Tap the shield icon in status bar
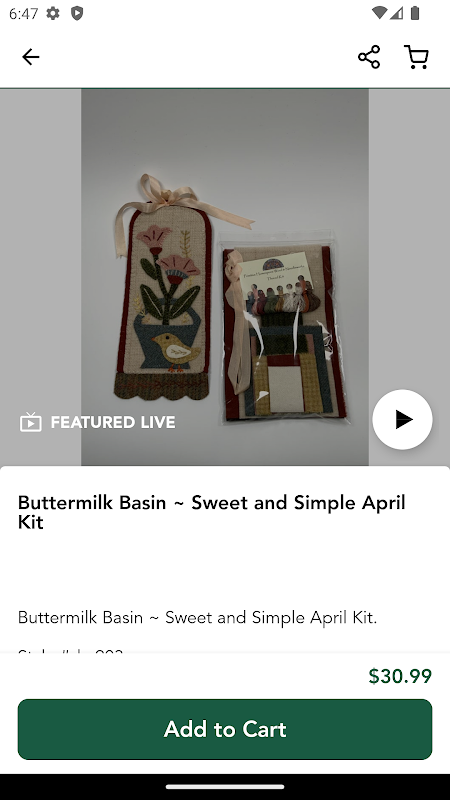 click(x=77, y=13)
